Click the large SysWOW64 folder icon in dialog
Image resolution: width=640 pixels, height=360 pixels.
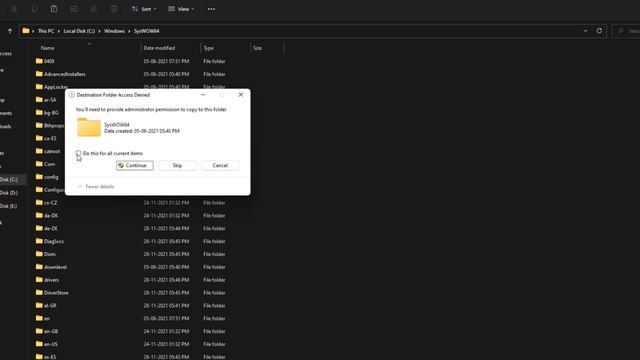point(89,127)
